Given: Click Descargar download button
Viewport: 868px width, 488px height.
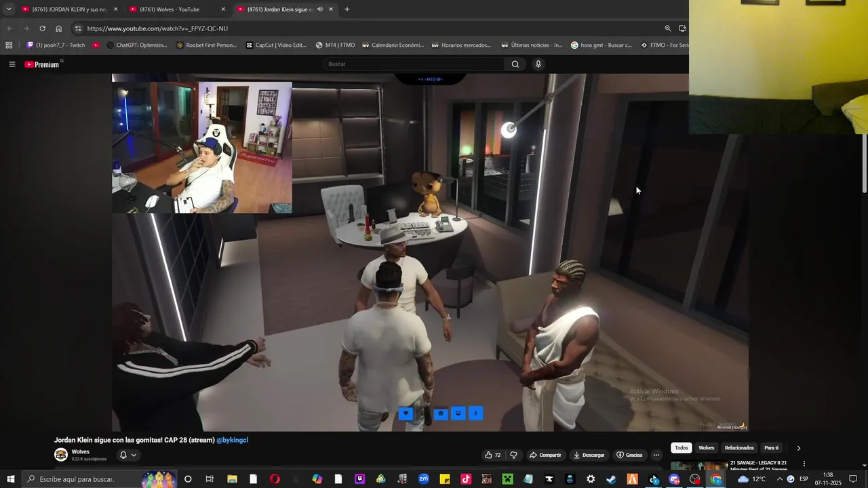Looking at the screenshot, I should 589,455.
